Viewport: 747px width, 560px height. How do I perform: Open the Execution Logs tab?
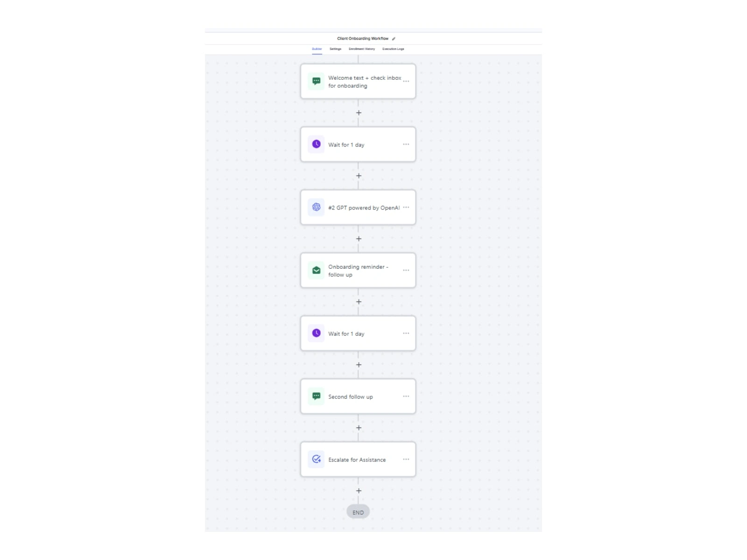click(x=393, y=49)
